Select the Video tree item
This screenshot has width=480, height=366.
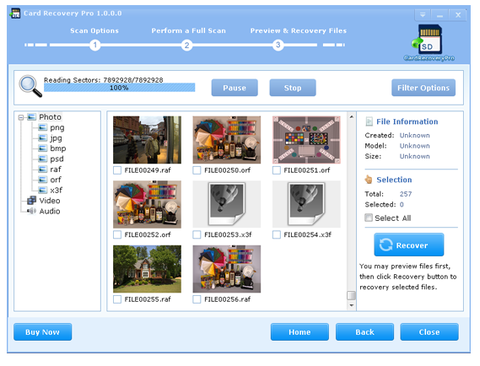[50, 201]
